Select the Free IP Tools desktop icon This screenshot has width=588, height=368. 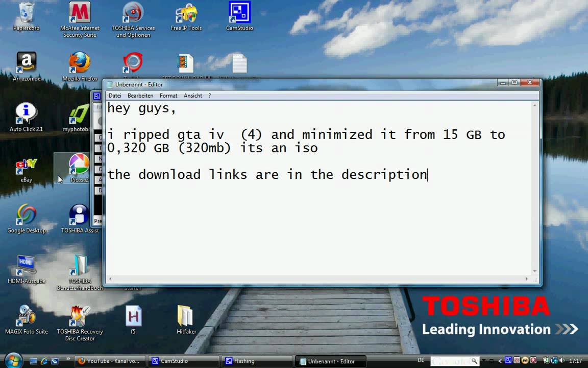(x=186, y=16)
